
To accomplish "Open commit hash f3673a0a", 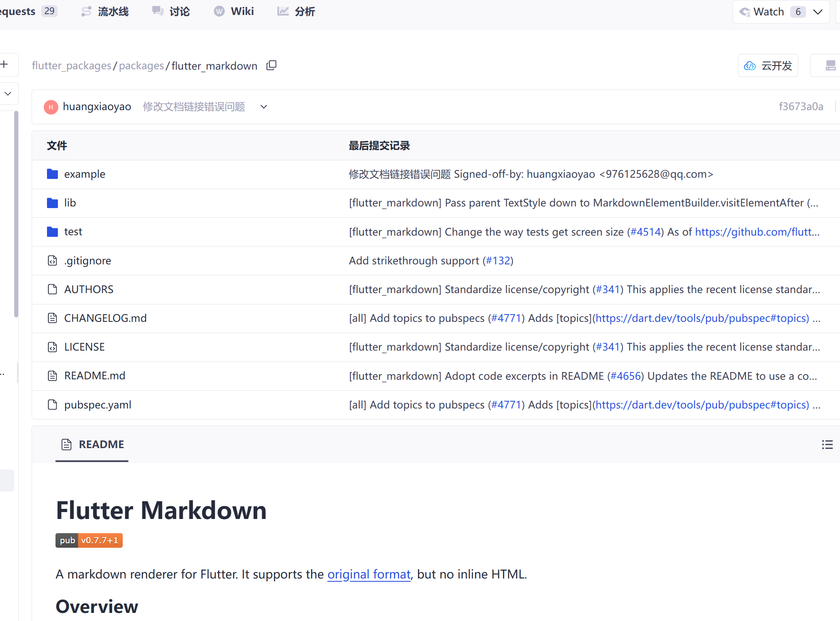I will tap(801, 106).
